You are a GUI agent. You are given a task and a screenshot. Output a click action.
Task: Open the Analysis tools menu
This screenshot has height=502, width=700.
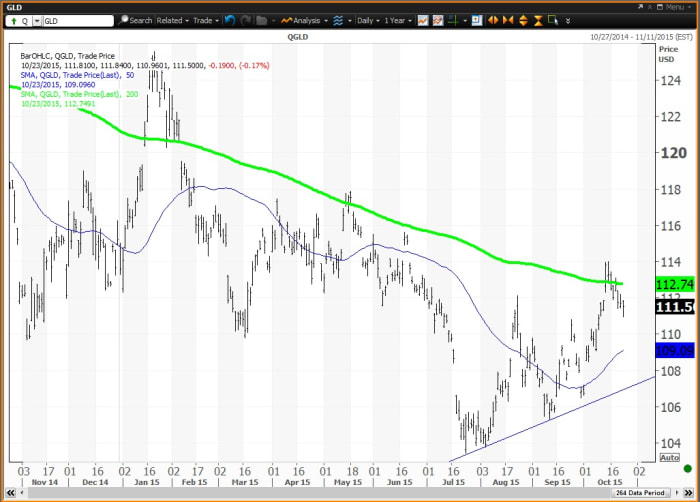(305, 20)
